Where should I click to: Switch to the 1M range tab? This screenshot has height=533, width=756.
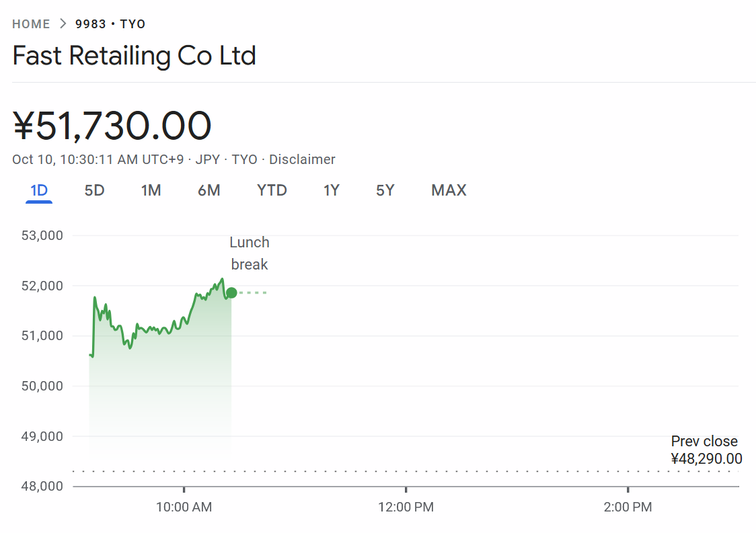(x=151, y=190)
